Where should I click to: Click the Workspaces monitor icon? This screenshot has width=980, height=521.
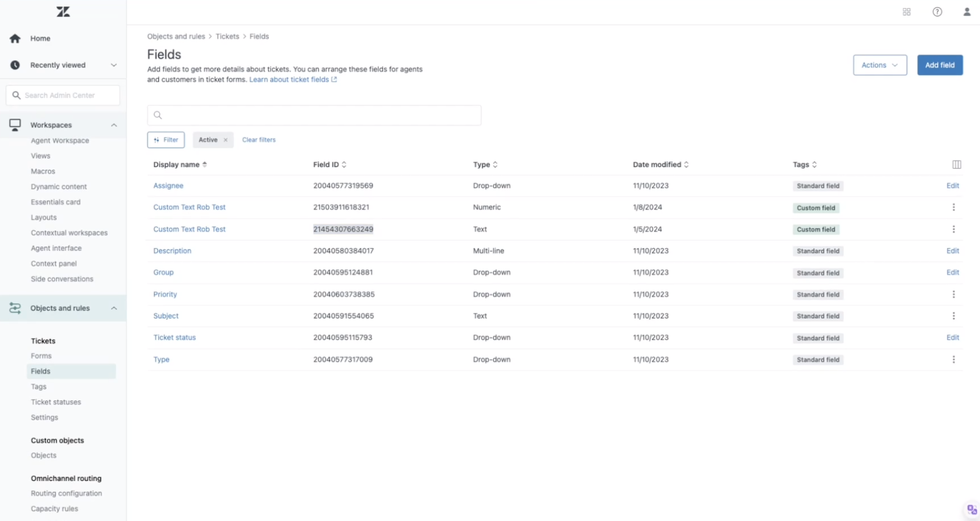tap(15, 125)
